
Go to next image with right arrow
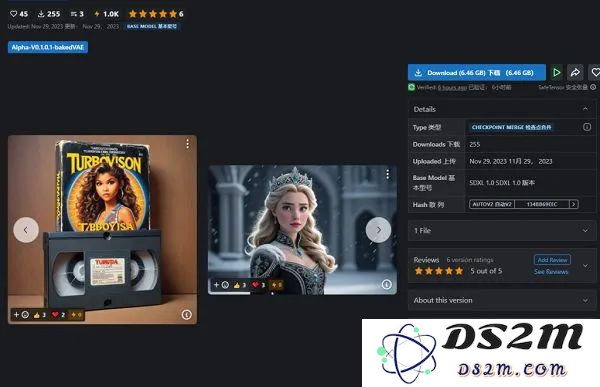[x=378, y=230]
